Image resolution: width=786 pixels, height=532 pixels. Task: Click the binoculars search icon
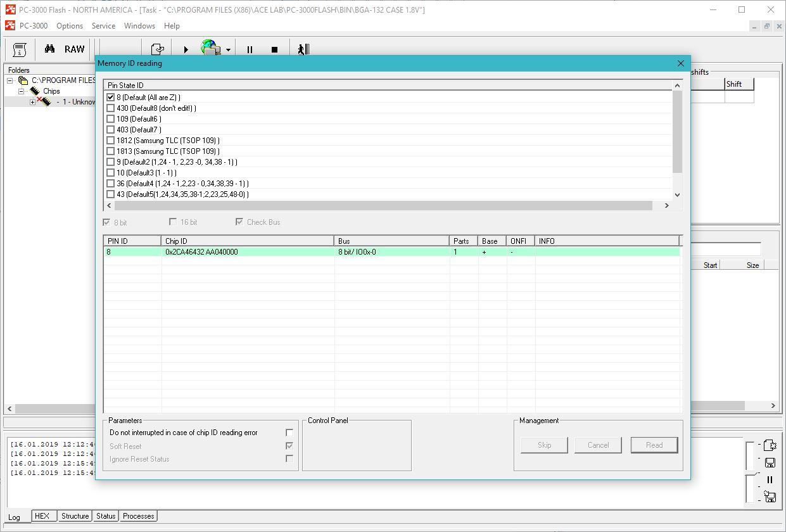click(49, 49)
